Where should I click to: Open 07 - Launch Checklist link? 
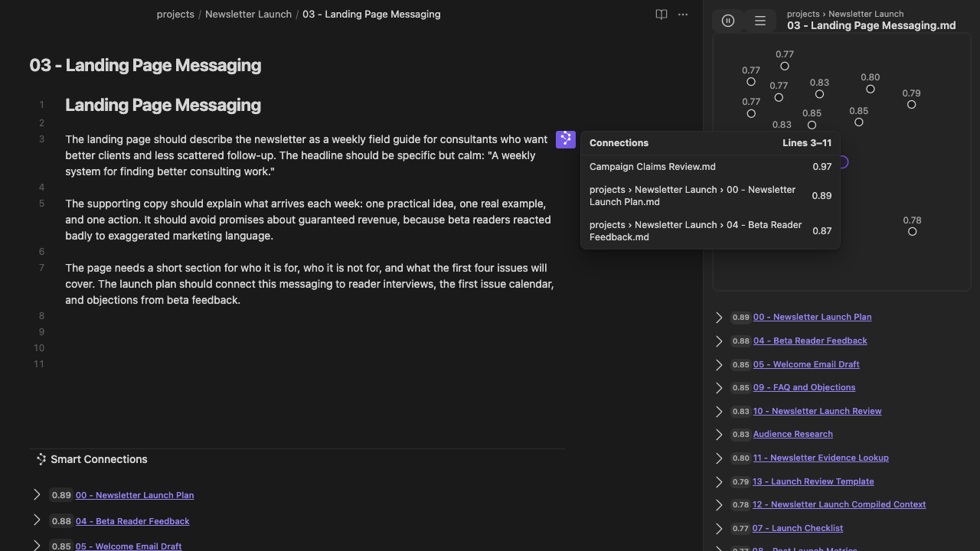coord(798,528)
